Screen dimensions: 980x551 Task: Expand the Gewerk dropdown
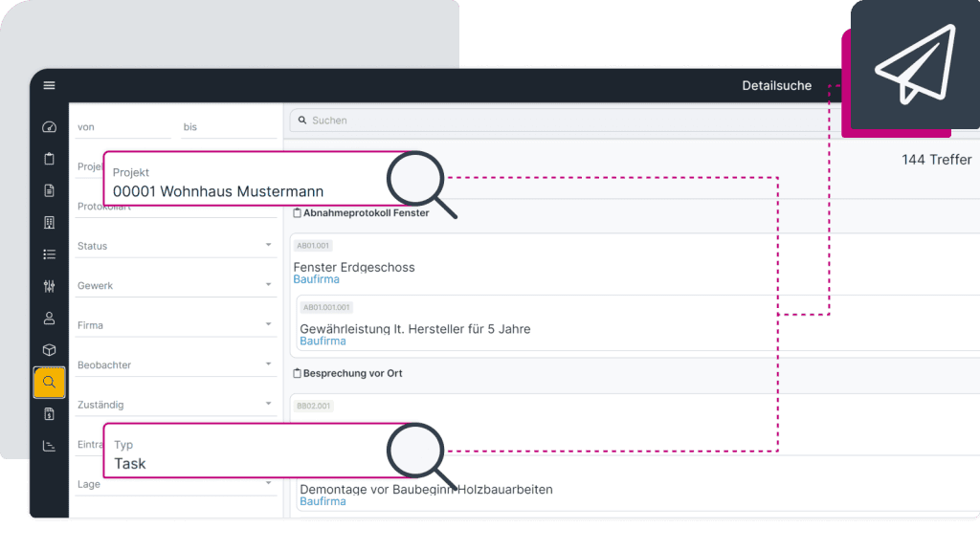click(175, 286)
